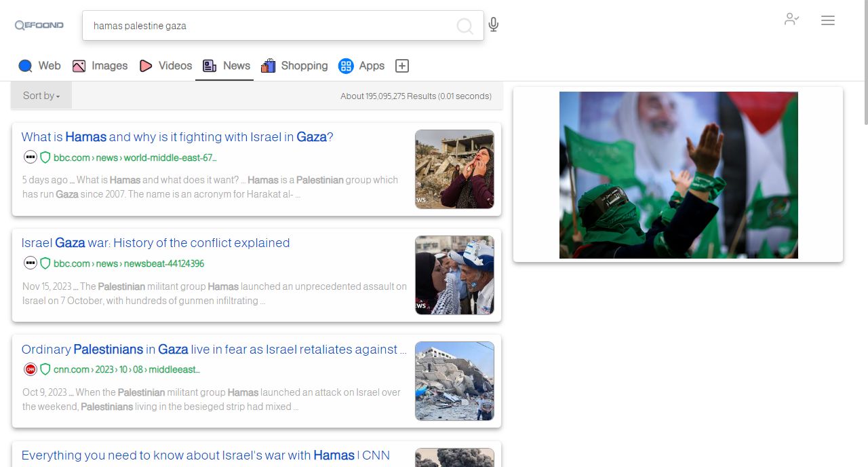Switch to the Videos tab
Screen dimensions: 868x467
tap(165, 66)
